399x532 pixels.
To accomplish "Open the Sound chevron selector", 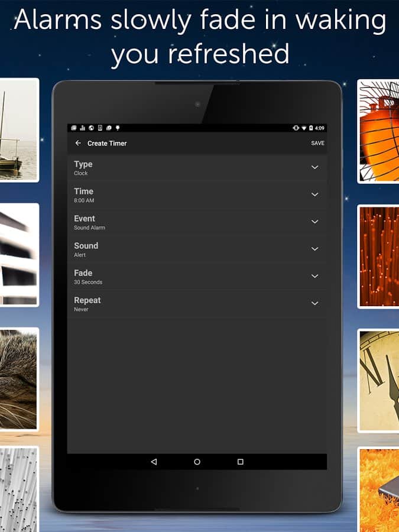I will [314, 249].
